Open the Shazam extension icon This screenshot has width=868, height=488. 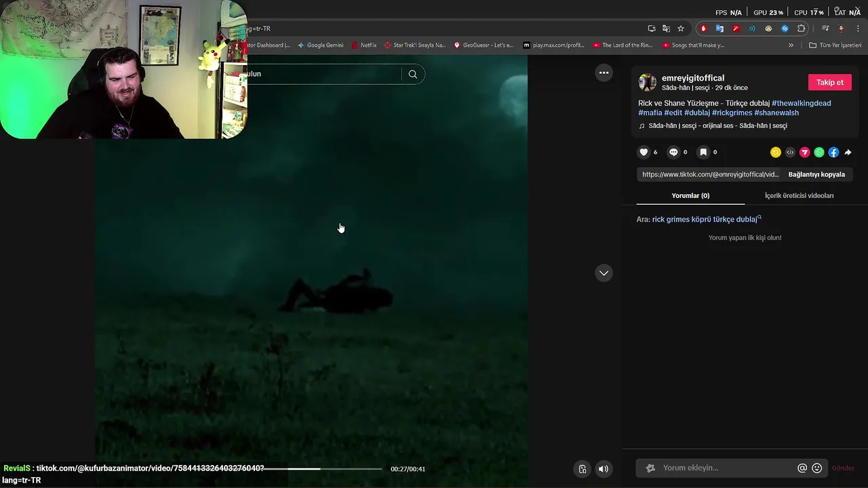click(785, 28)
